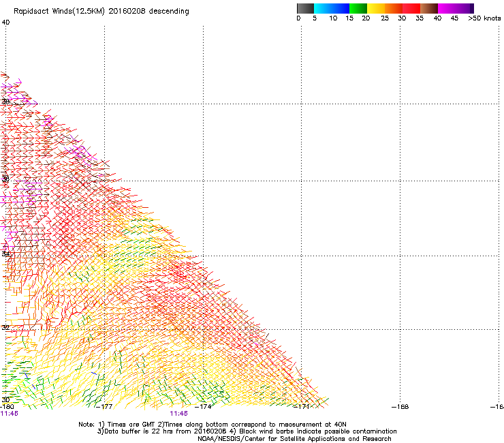Click the note line about the 22 hr data buffer
The height and width of the screenshot is (443, 504).
tap(247, 431)
